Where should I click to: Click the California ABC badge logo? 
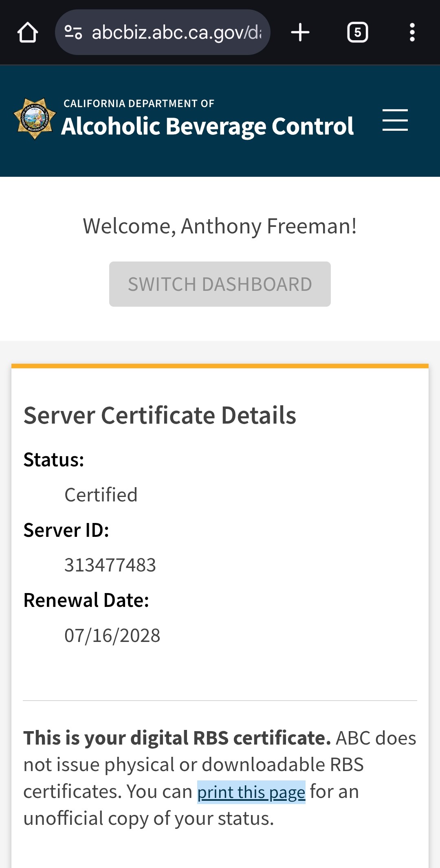click(x=35, y=119)
